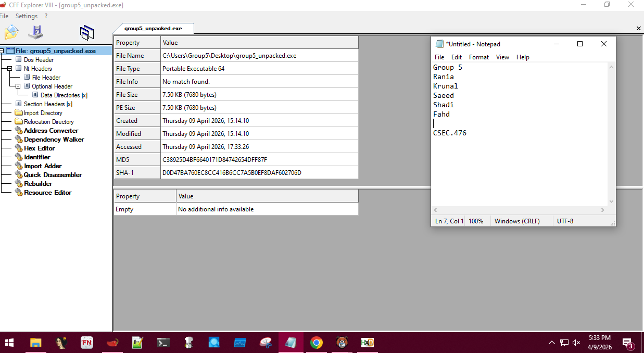
Task: Save the file using the floppy disk icon
Action: coord(35,32)
